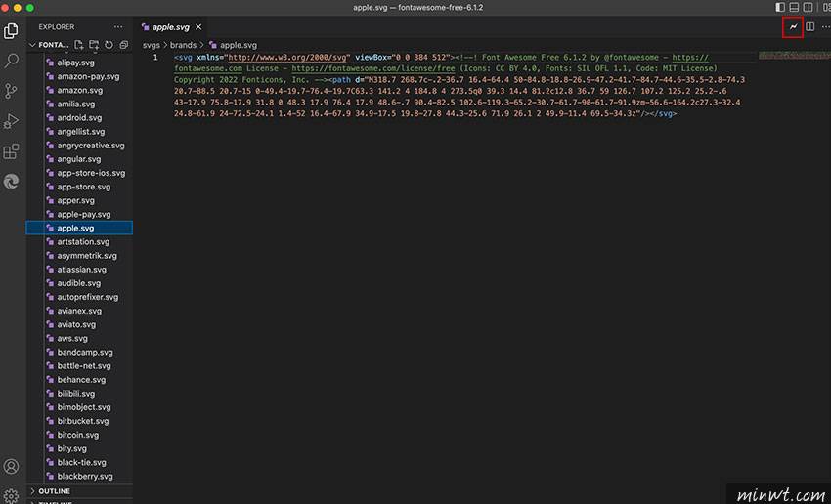Open the Search view in activity bar
The width and height of the screenshot is (831, 504).
[x=12, y=61]
